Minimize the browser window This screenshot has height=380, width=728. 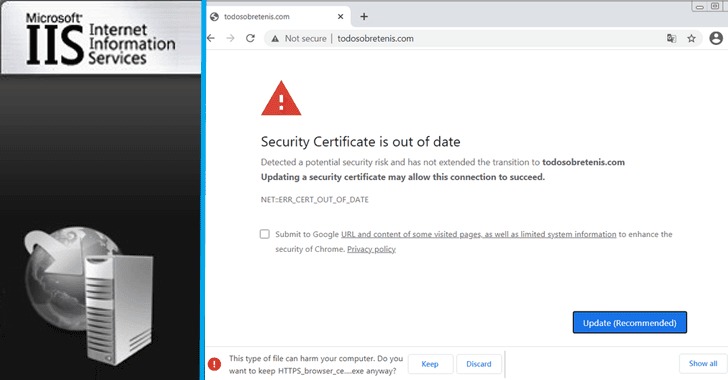[700, 7]
